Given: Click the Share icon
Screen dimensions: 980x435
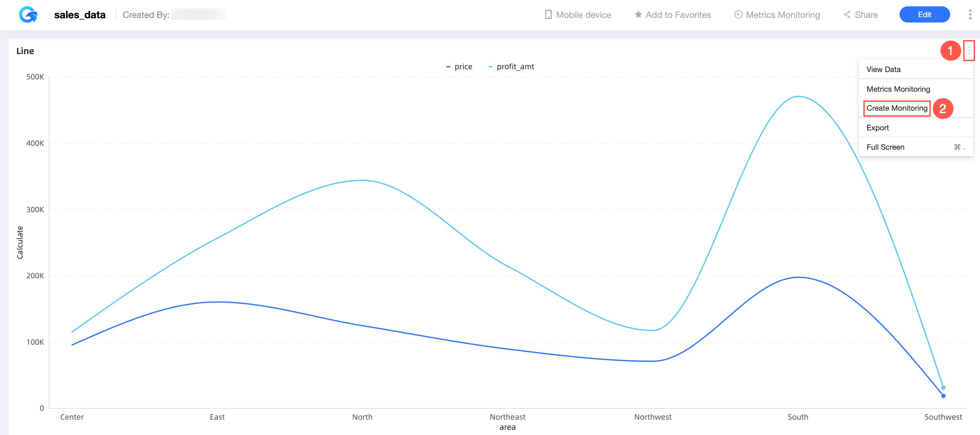Looking at the screenshot, I should point(847,14).
